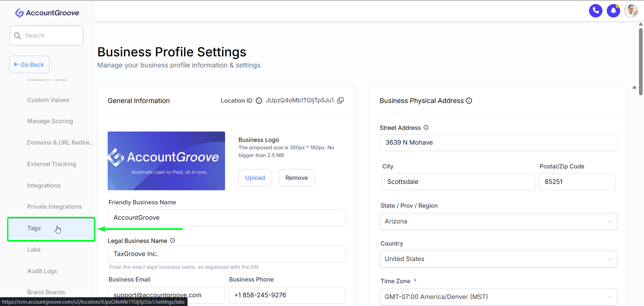Open the user profile avatar
Viewport: 644px width, 306px height.
tap(631, 11)
